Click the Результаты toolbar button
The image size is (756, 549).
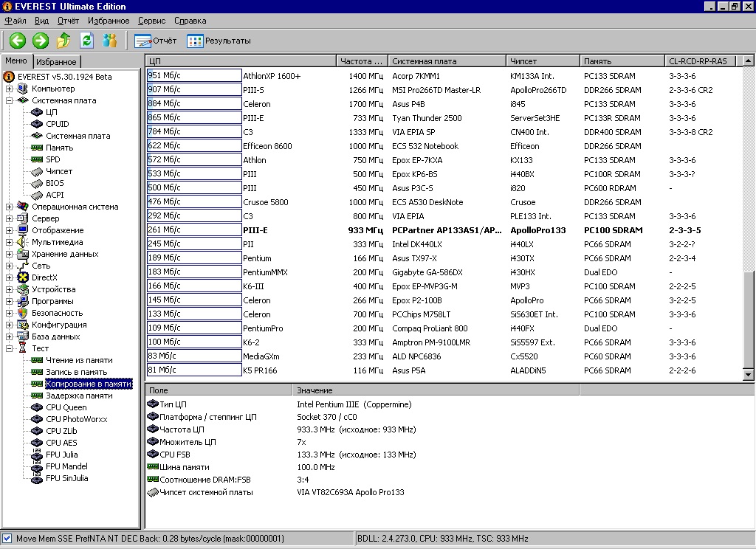219,41
